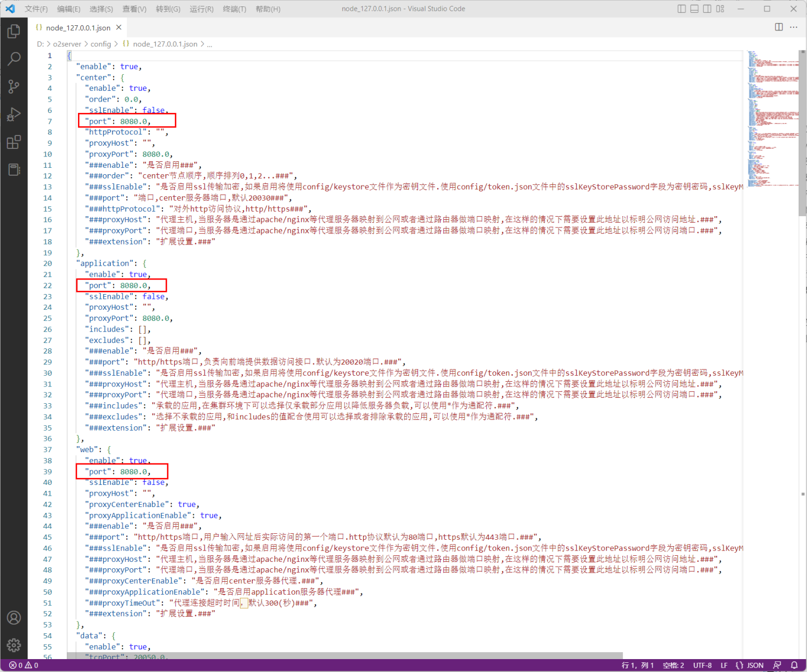Toggle the secondary side bar visibility
Image resolution: width=807 pixels, height=672 pixels.
pos(707,9)
